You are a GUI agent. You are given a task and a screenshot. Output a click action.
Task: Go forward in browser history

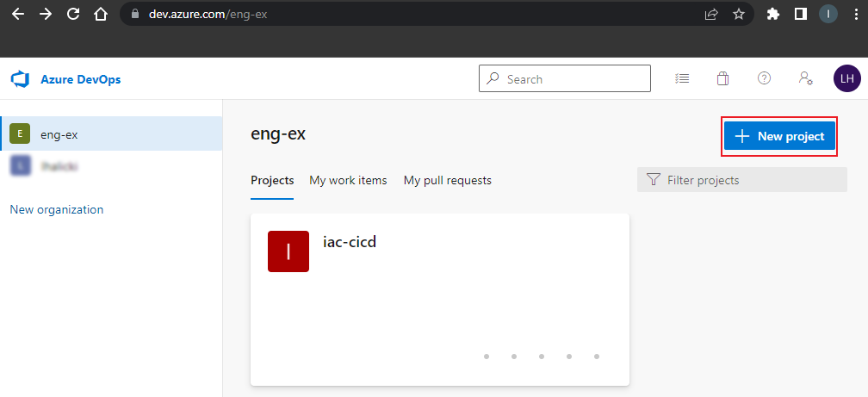tap(46, 15)
